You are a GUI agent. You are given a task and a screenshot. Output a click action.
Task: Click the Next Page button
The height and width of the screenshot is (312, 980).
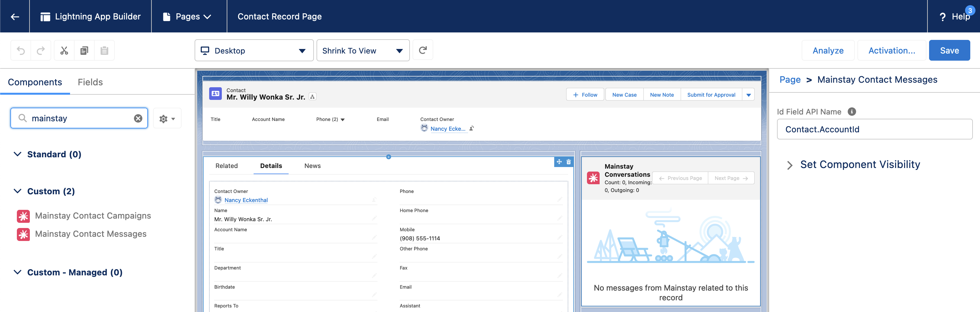tap(731, 178)
